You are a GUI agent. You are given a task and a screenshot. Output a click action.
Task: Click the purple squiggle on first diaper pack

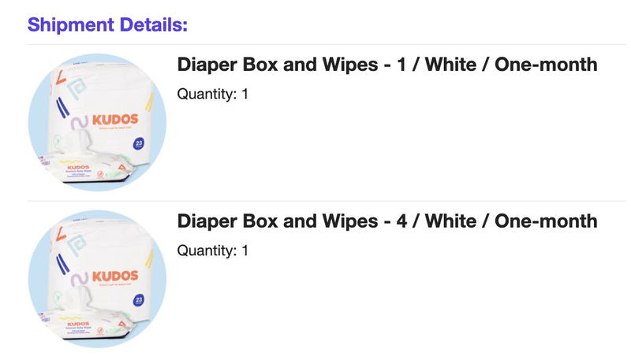click(79, 123)
